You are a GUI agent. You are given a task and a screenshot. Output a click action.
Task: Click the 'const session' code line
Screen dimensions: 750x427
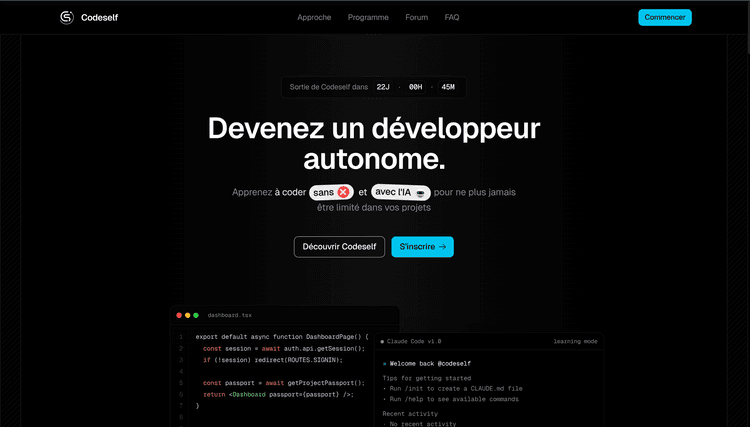click(284, 349)
